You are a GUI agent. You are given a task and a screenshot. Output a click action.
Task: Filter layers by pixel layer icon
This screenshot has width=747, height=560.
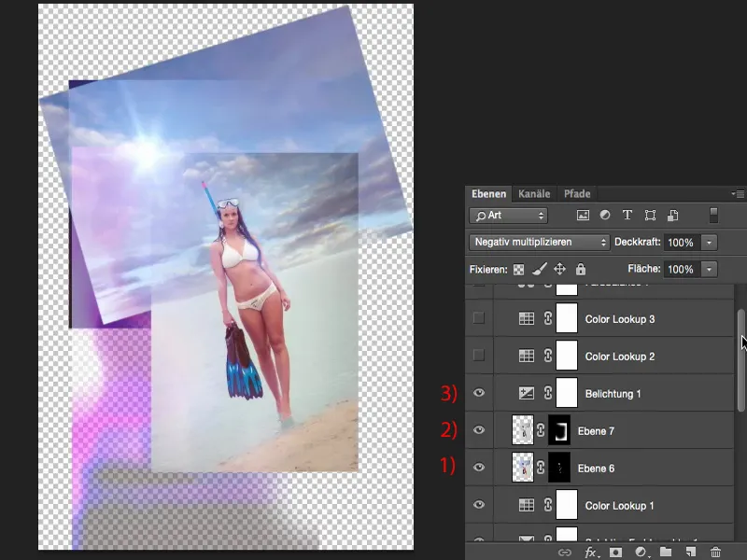tap(583, 216)
